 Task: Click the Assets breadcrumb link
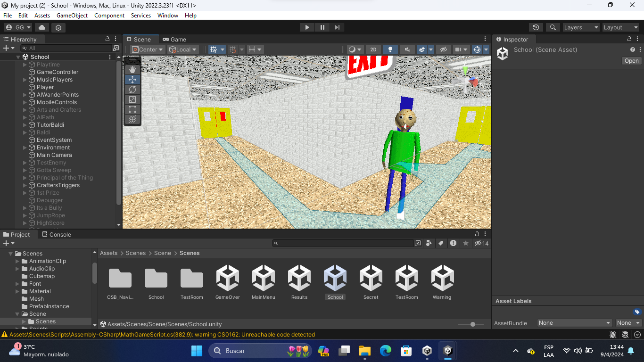[x=108, y=253]
